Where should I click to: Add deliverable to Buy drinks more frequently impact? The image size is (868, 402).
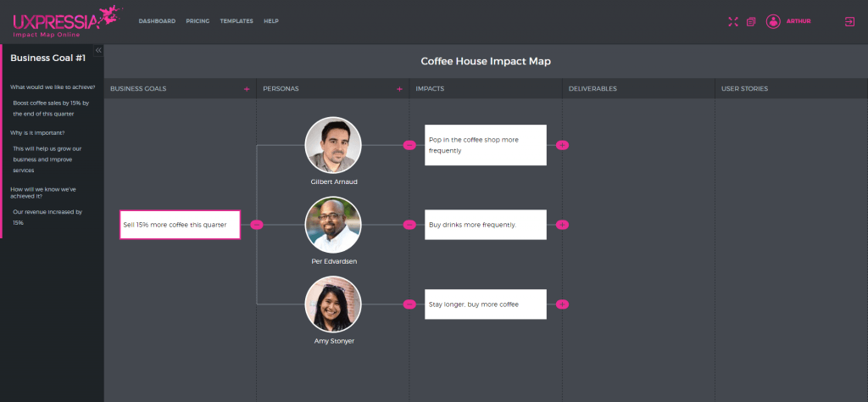562,225
